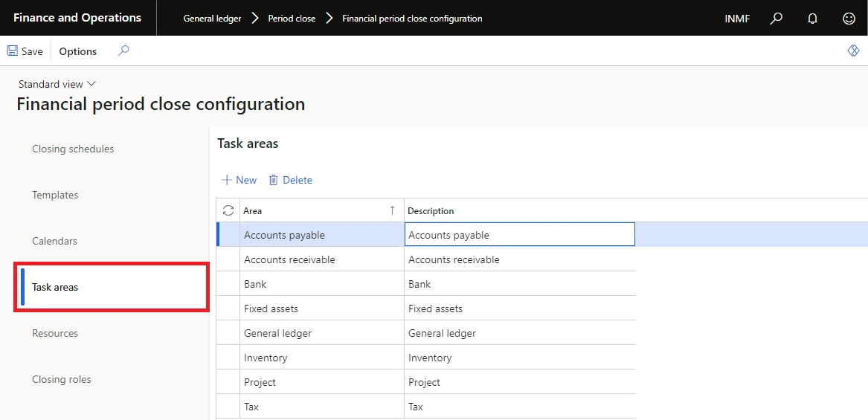The width and height of the screenshot is (868, 420).
Task: Select the Inventory area cell
Action: click(x=322, y=358)
